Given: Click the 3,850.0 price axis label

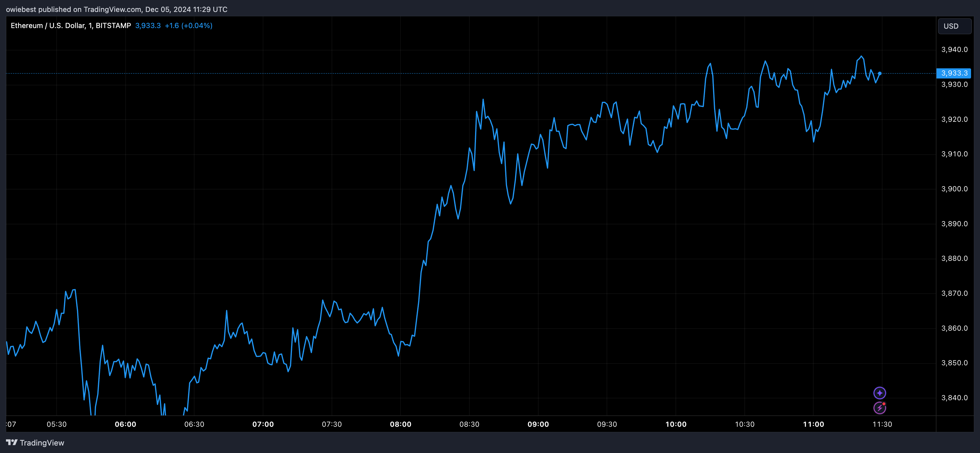Looking at the screenshot, I should tap(955, 363).
